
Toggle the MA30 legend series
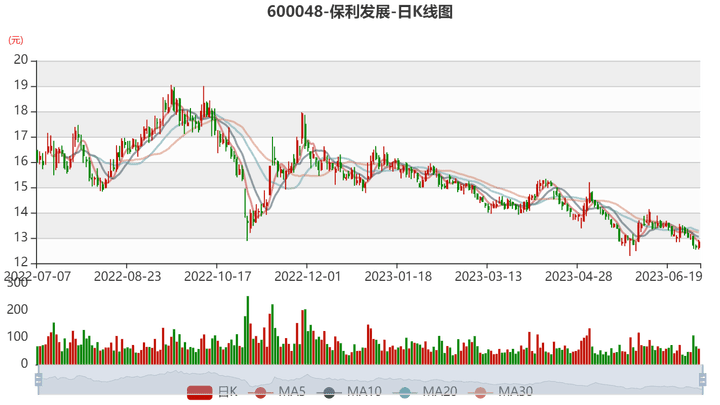(x=501, y=392)
